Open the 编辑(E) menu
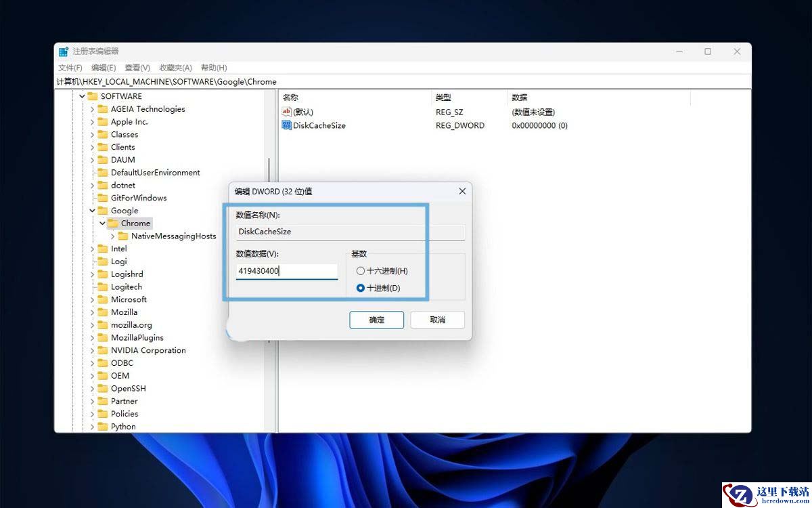Viewport: 812px width, 508px height. [104, 68]
